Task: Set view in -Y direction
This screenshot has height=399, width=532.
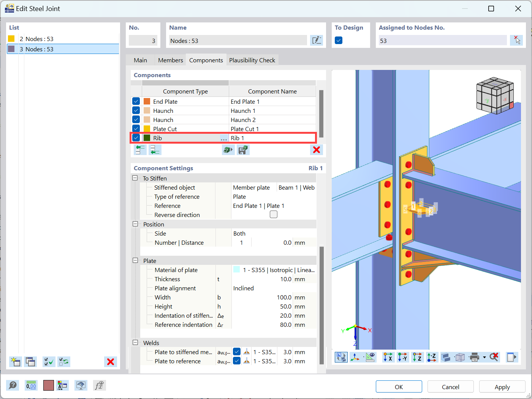Action: coord(402,357)
